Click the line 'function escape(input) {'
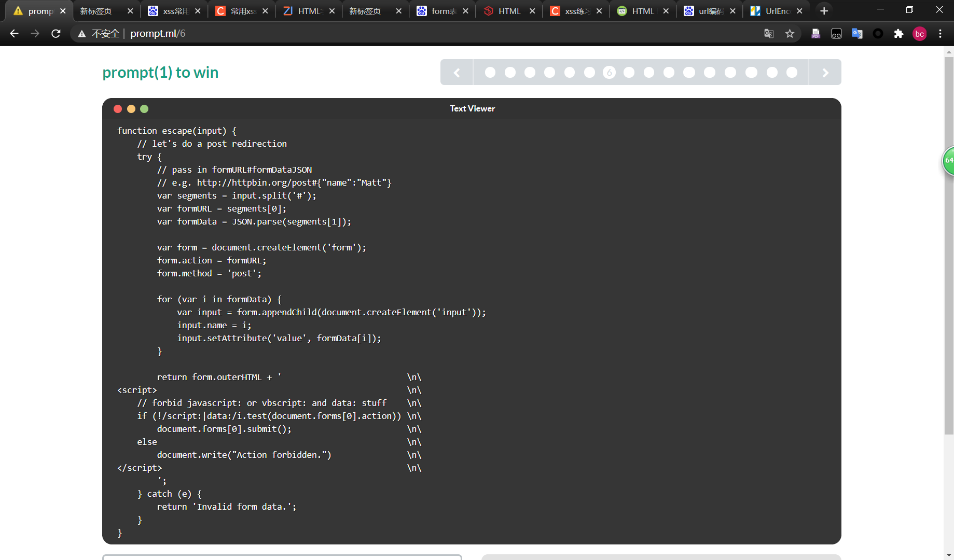This screenshot has height=560, width=954. (x=177, y=131)
